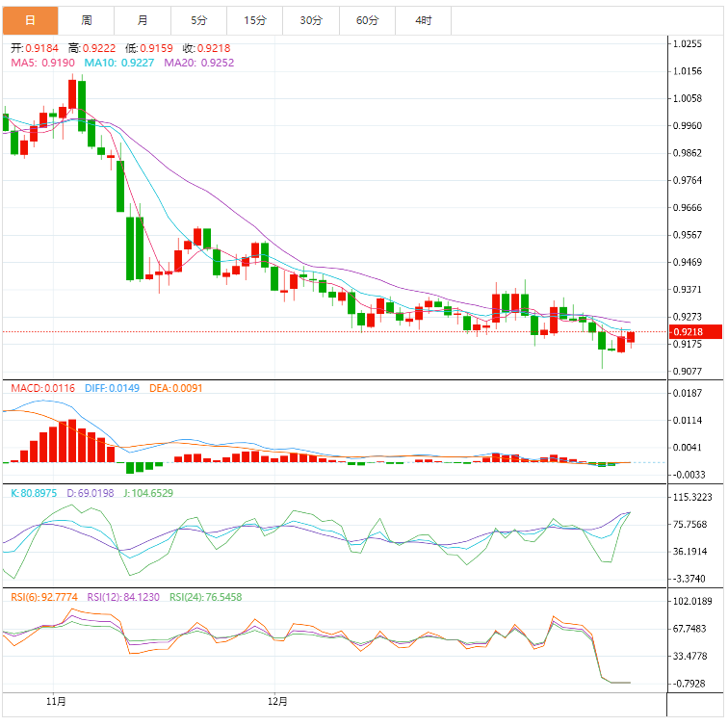This screenshot has height=726, width=728.
Task: Click the 低:0.9159 low value
Action: click(149, 48)
